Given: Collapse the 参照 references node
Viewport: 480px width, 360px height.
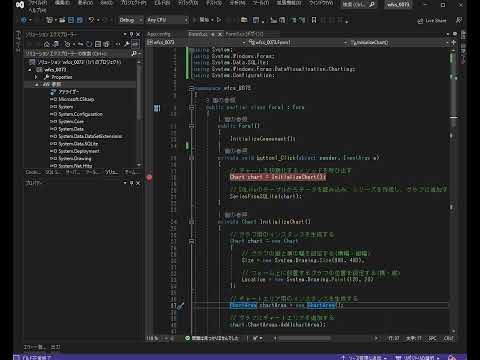Looking at the screenshot, I should (36, 84).
